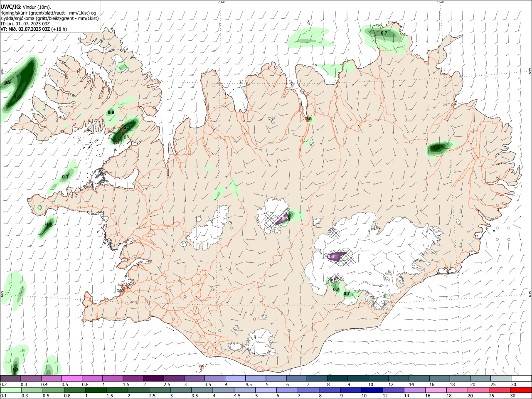Pick the 12 violet swatch in the bottom row

(393, 390)
